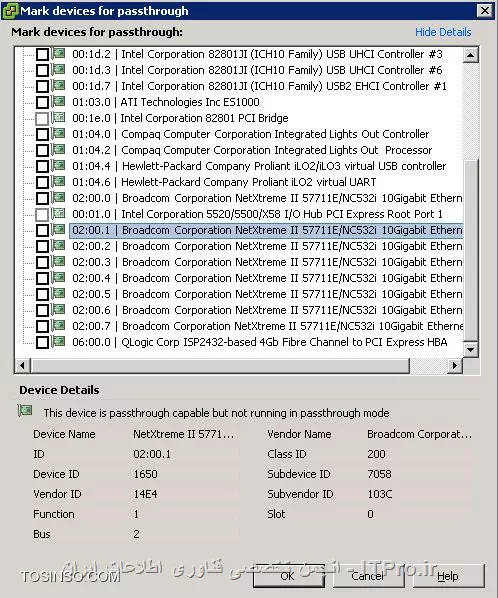Select the 02:00.6 Broadcom NetXtreme row

[267, 310]
